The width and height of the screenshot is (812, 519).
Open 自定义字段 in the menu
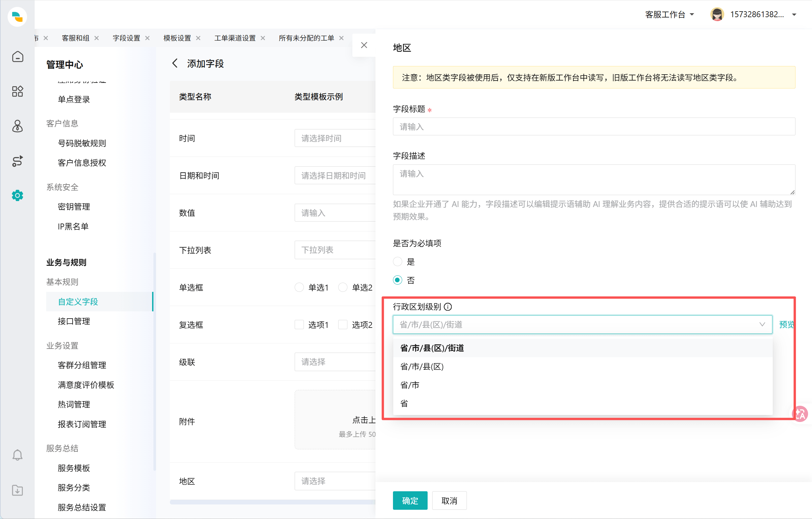tap(99, 301)
